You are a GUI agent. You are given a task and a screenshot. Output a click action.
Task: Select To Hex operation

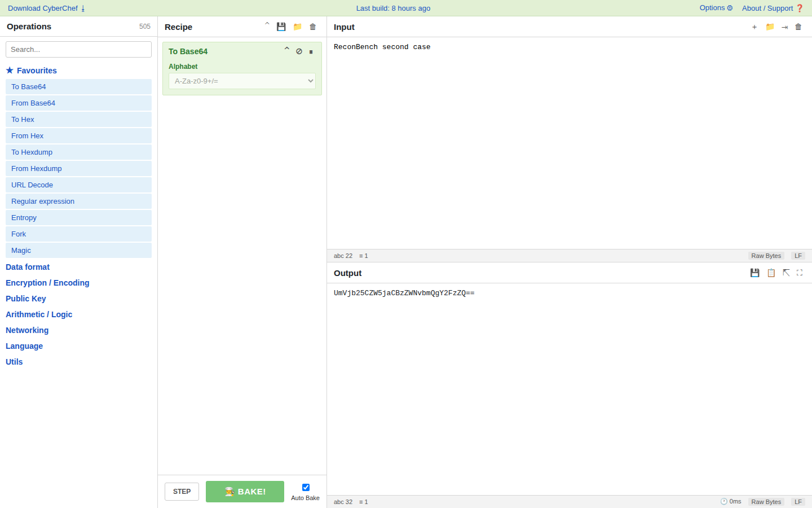coord(78,119)
